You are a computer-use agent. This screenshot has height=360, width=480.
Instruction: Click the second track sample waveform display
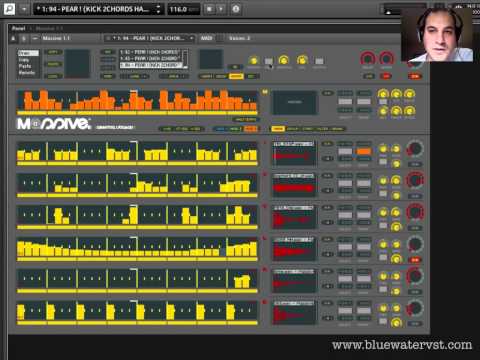pos(294,186)
